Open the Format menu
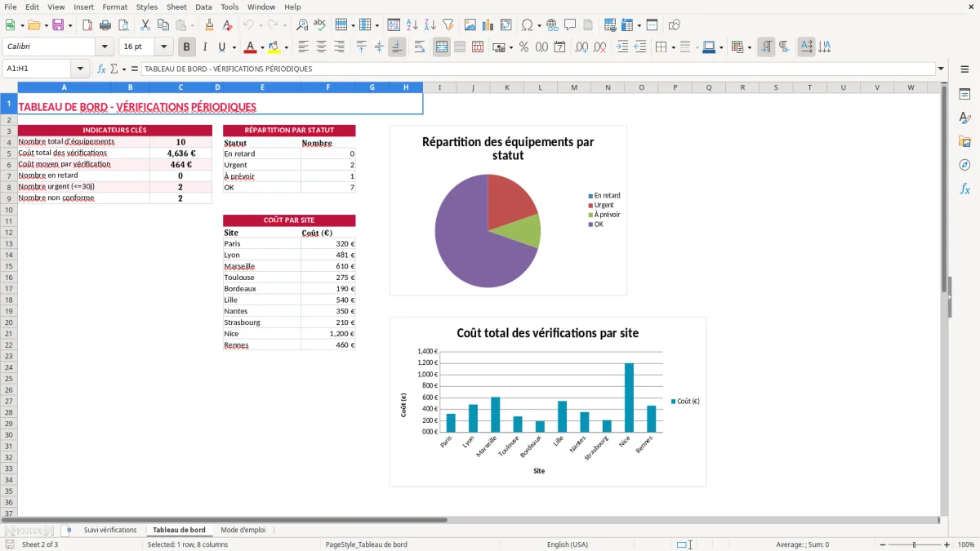 click(x=114, y=7)
